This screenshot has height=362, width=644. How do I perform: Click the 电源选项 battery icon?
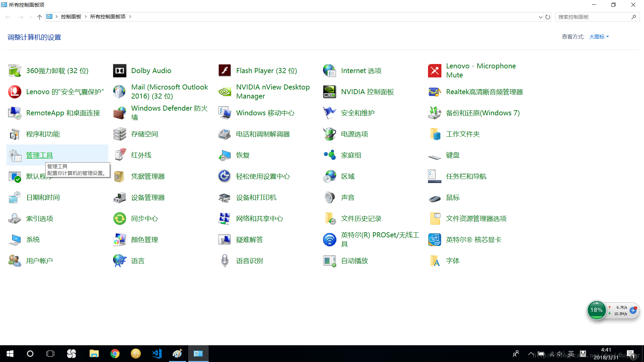click(x=330, y=134)
